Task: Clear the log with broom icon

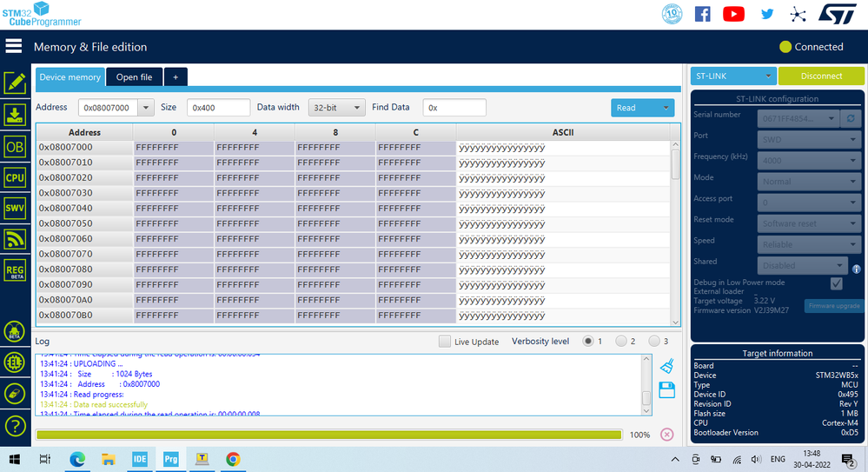Action: tap(667, 366)
